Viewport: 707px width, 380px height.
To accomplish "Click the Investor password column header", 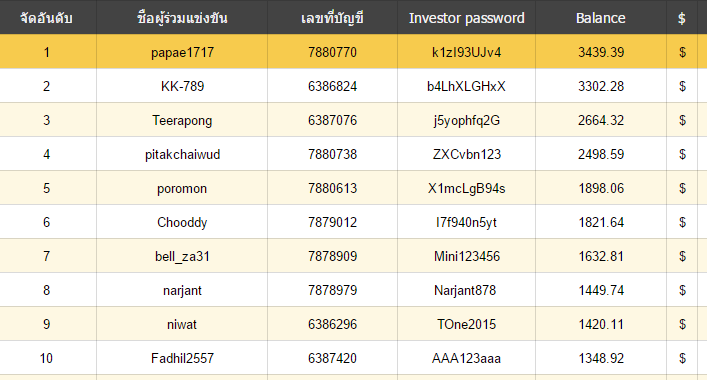I will point(467,18).
